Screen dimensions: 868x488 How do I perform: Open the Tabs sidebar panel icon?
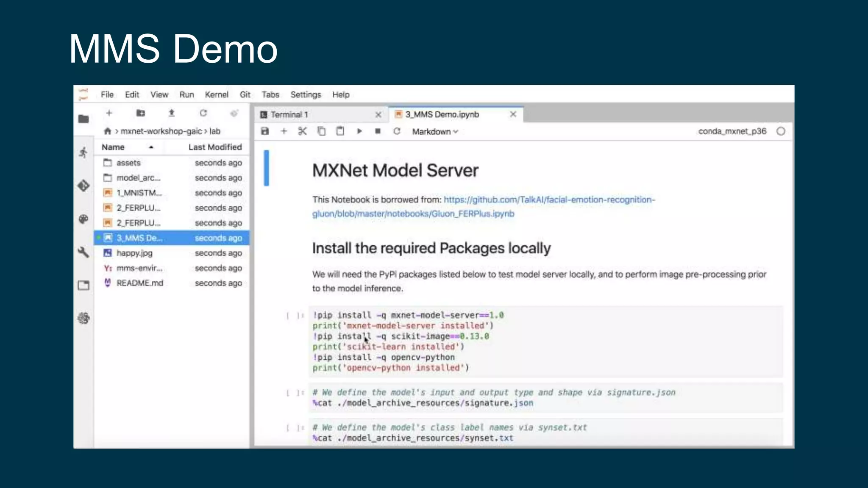(83, 286)
